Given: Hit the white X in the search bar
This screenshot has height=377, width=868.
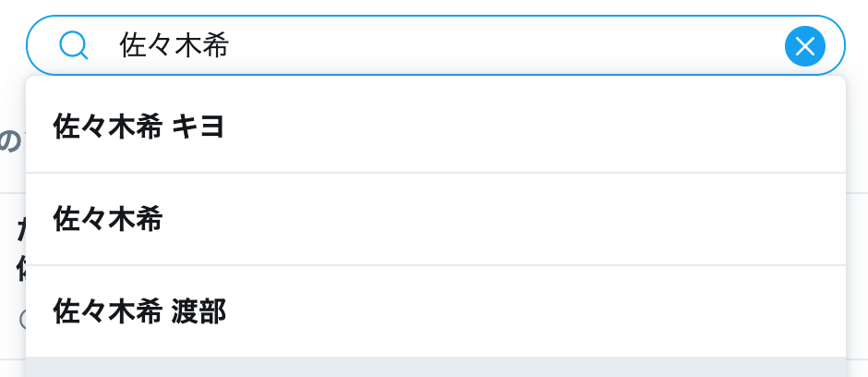Looking at the screenshot, I should (x=804, y=45).
